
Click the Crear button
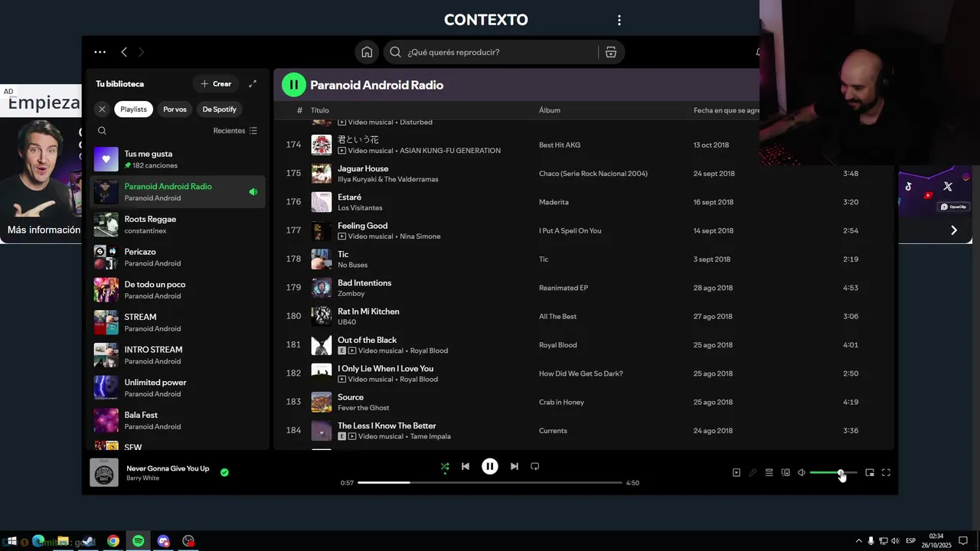[x=216, y=83]
